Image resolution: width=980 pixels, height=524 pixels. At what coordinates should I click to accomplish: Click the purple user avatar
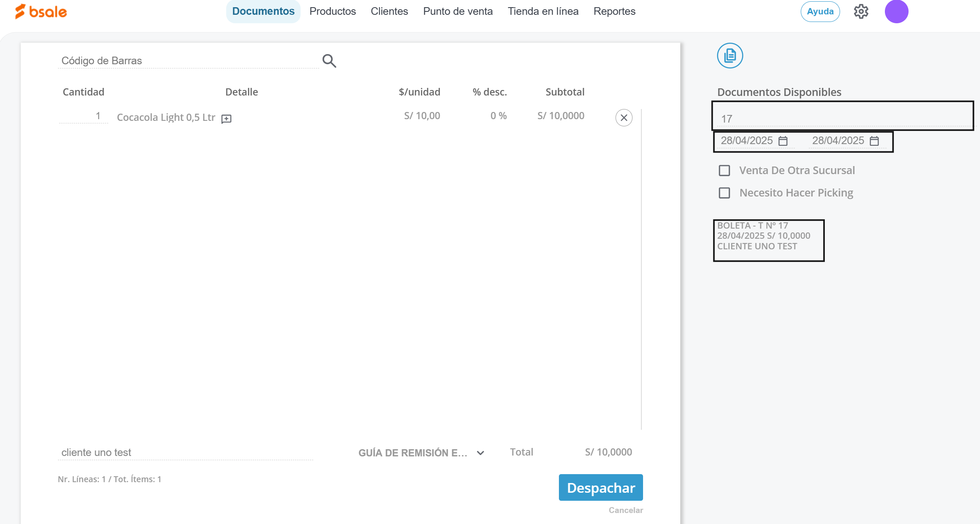tap(896, 11)
